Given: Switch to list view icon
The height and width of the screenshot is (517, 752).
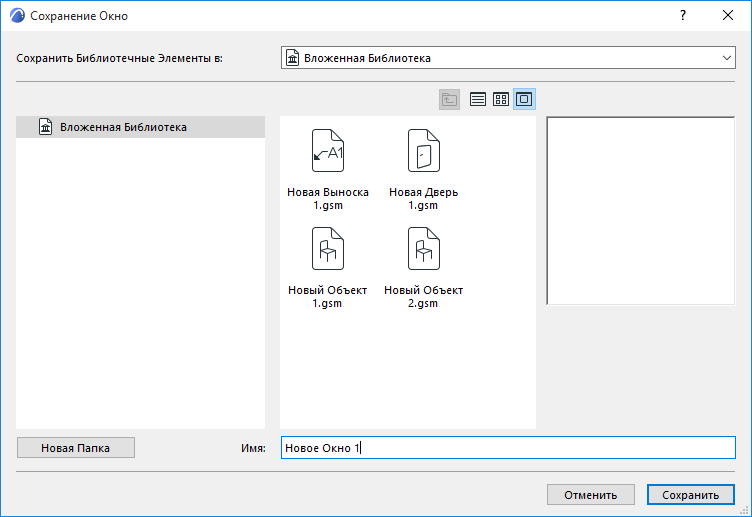Looking at the screenshot, I should click(x=478, y=99).
